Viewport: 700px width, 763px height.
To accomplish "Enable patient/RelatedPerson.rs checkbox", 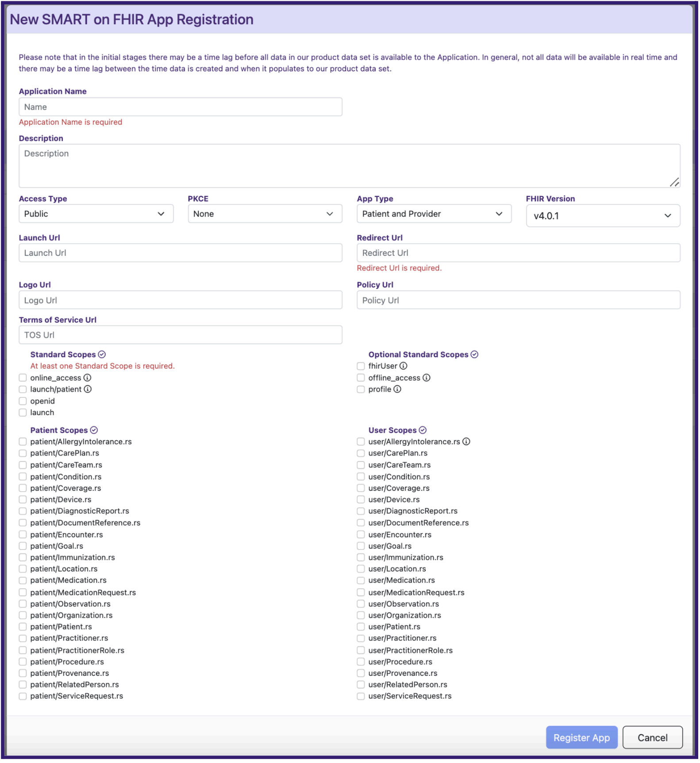I will pos(23,685).
